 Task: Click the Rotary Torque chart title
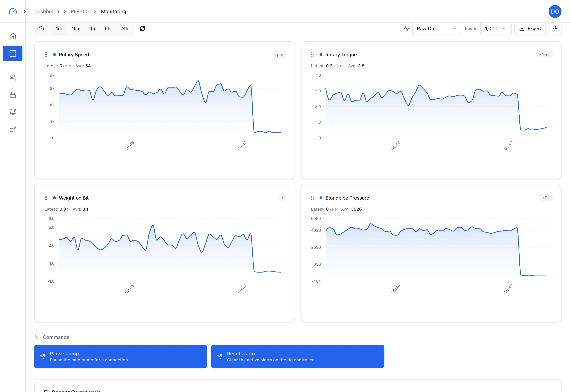pos(341,55)
